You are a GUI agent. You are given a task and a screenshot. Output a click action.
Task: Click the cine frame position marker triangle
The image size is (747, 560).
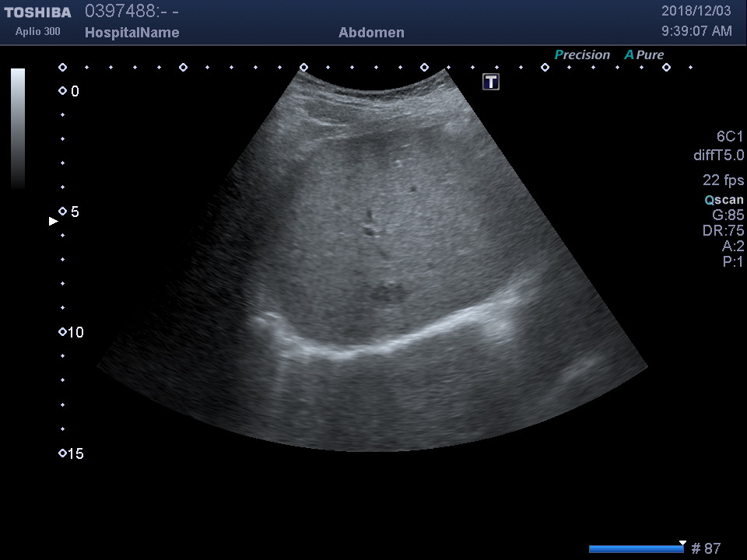[682, 543]
